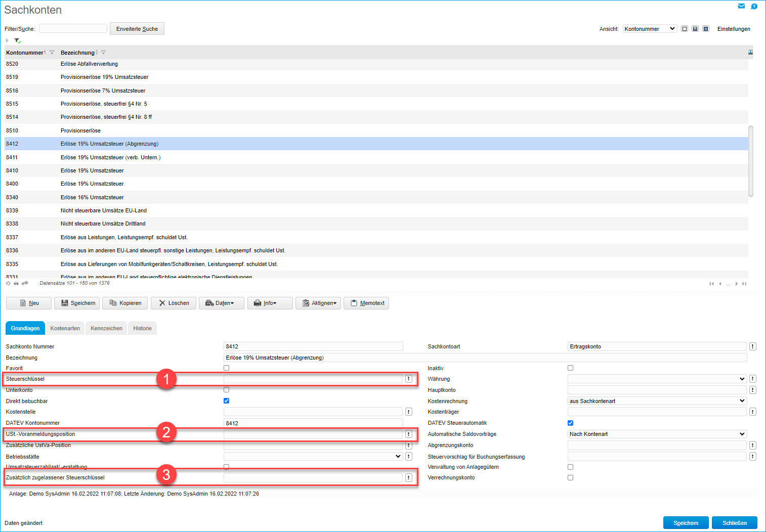The image size is (766, 532).
Task: Open the help question mark icon
Action: point(754,7)
